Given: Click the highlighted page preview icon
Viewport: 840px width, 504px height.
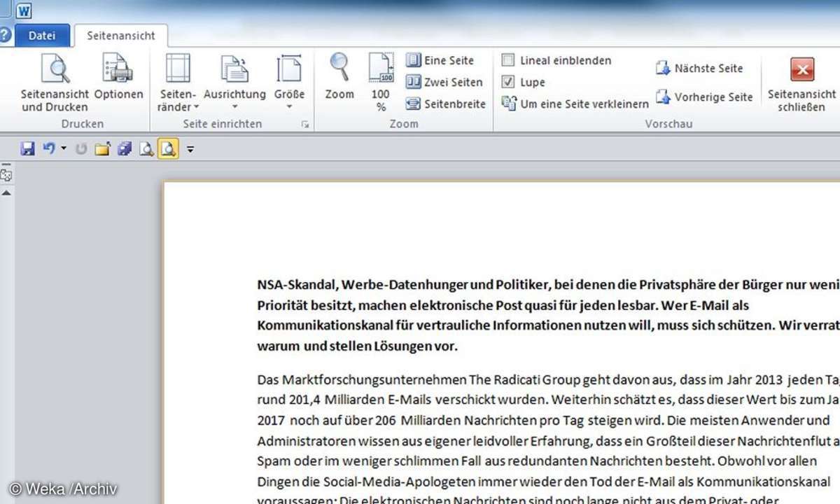Looking at the screenshot, I should (168, 148).
